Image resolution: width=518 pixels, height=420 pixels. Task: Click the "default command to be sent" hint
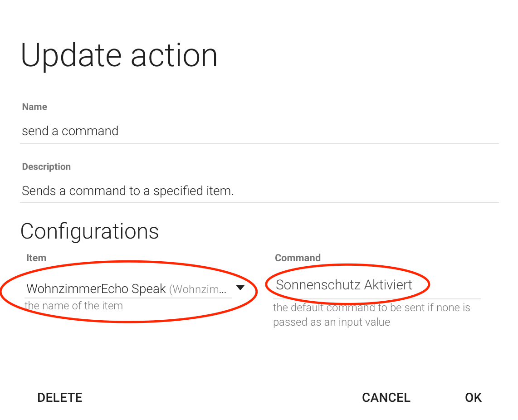(371, 308)
